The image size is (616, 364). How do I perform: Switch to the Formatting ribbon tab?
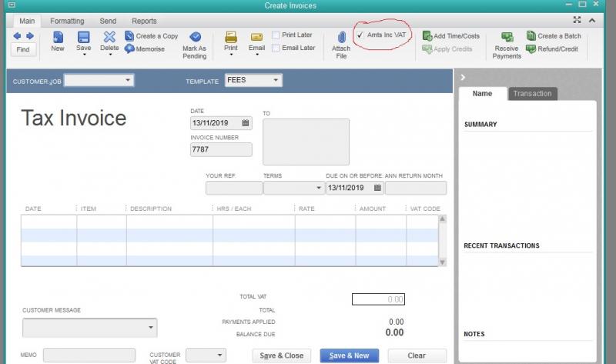(67, 21)
